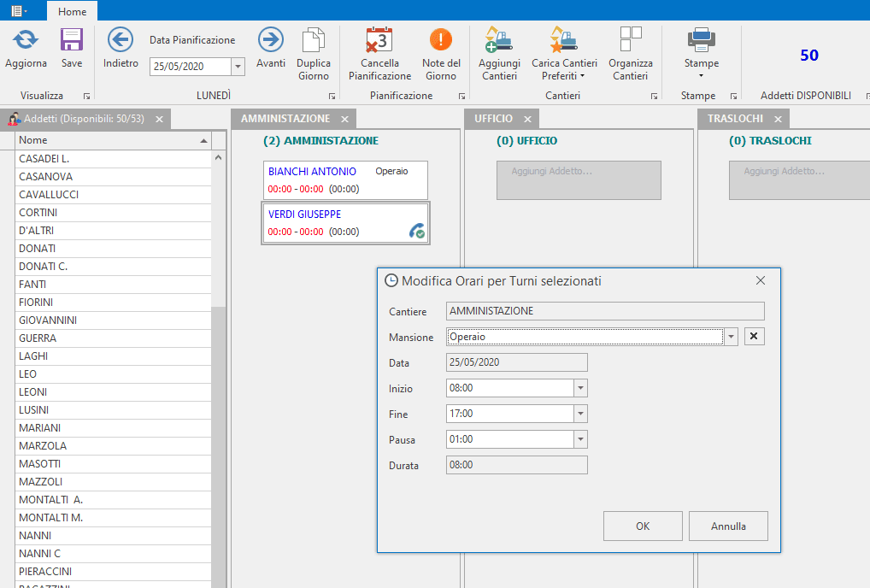Select DONATI C. in the list
870x588 pixels.
click(x=113, y=267)
